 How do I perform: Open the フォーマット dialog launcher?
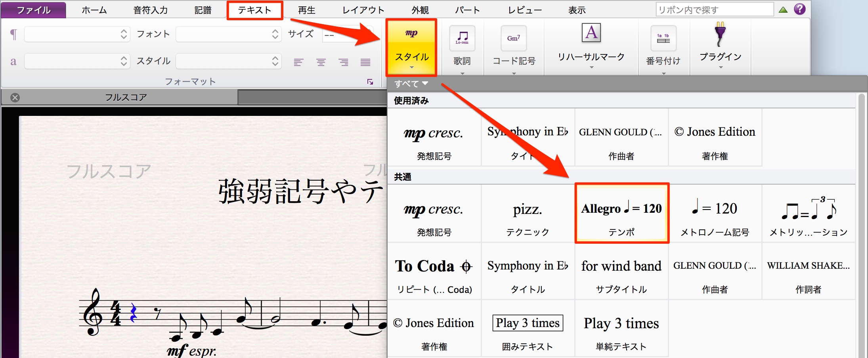click(370, 82)
